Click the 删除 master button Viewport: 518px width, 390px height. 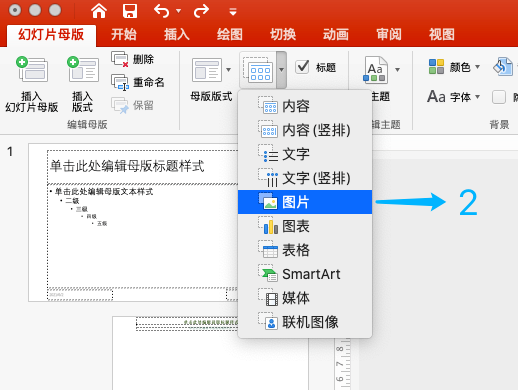tap(132, 59)
